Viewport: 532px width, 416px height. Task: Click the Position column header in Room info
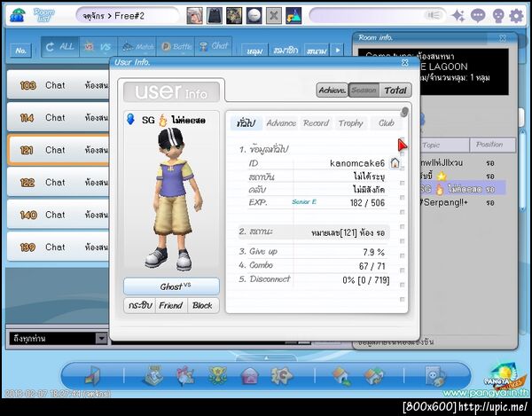493,145
